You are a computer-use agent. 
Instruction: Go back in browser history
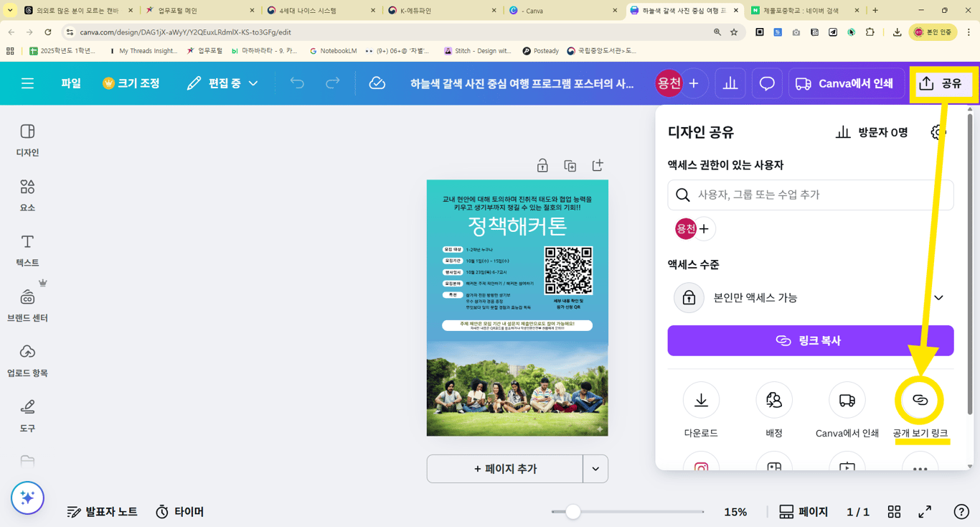11,32
